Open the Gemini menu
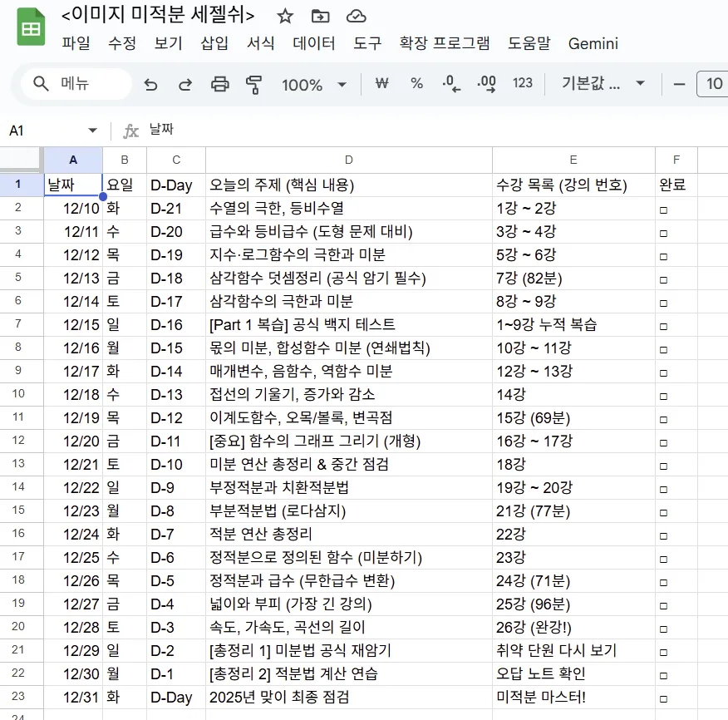728x720 pixels. coord(593,44)
